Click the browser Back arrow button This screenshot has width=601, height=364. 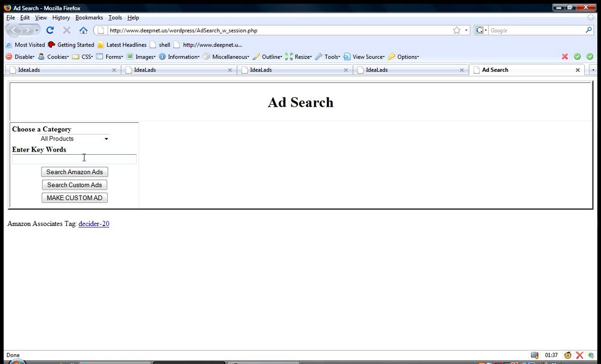click(14, 30)
